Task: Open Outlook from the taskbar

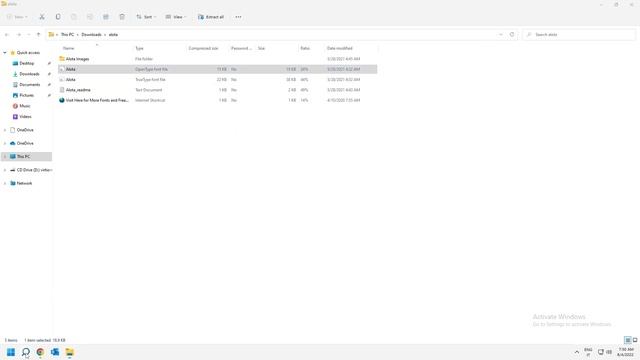Action: tap(55, 352)
